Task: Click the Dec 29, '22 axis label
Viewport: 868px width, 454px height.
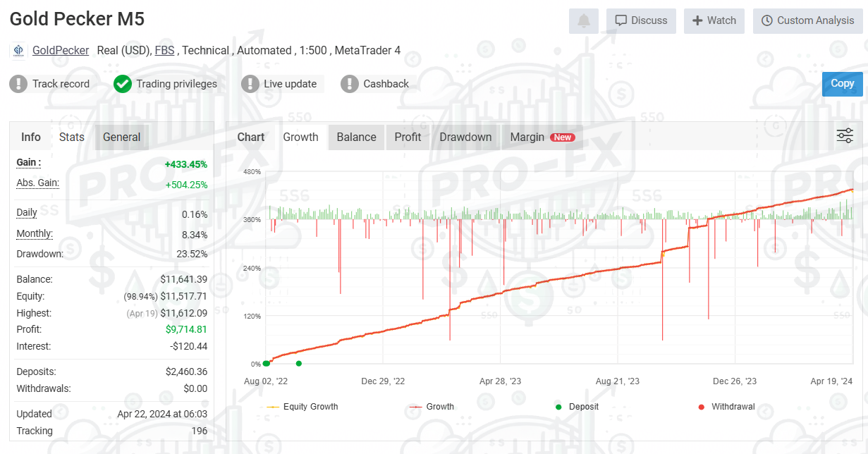Action: 383,381
